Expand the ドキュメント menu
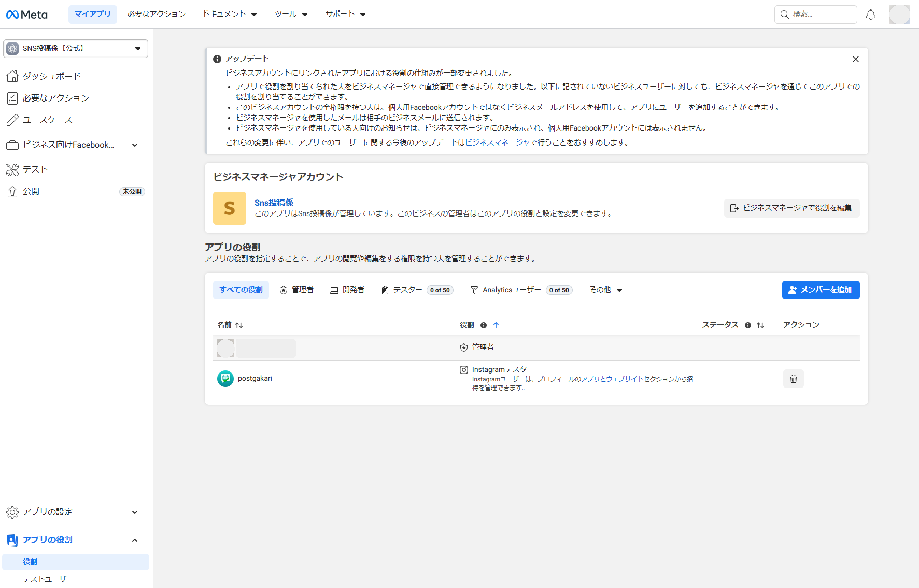This screenshot has height=588, width=919. (x=230, y=15)
